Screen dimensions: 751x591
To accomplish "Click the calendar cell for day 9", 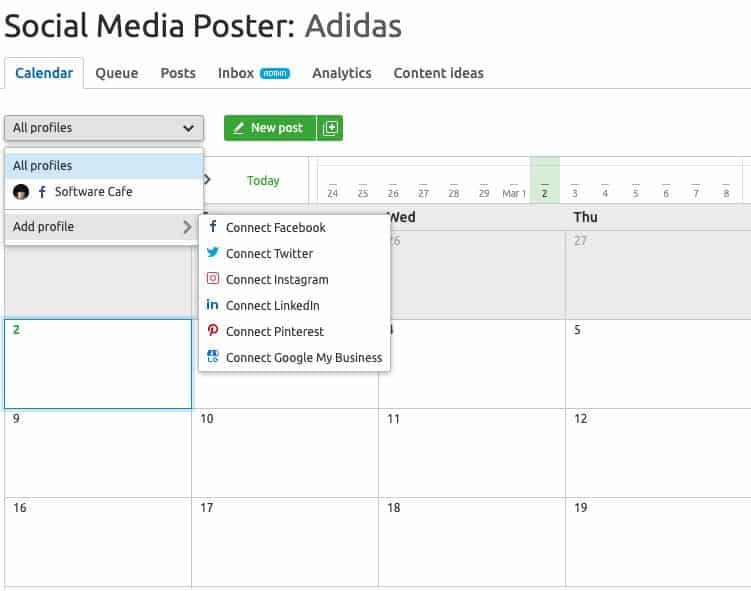I will point(98,453).
